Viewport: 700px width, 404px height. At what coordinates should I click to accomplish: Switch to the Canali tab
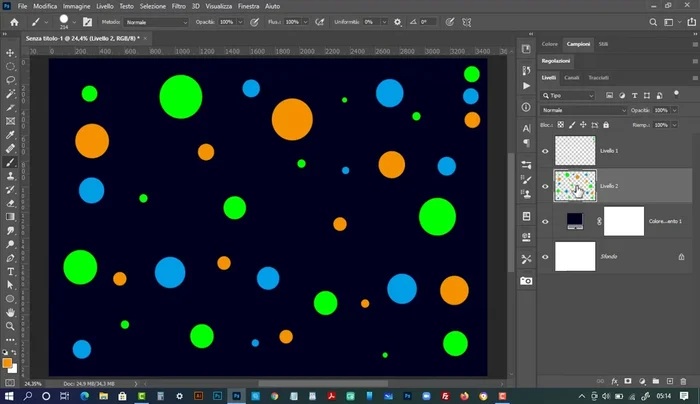point(573,77)
